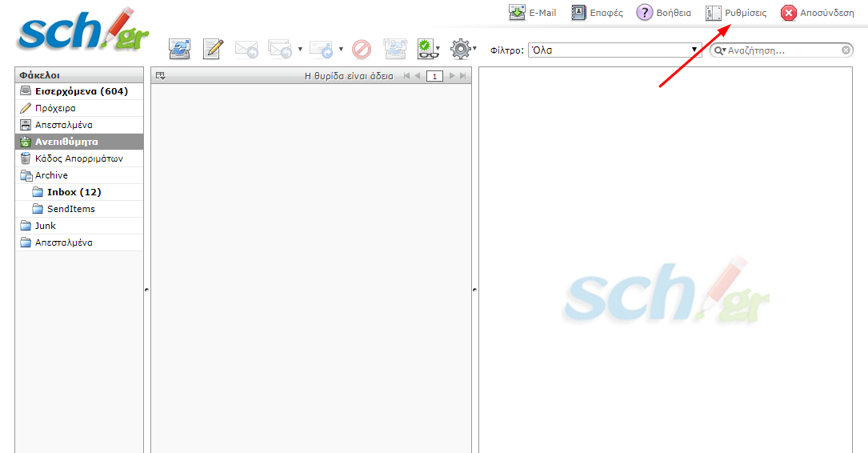Screen dimensions: 868x453
Task: Open Κάδος Απορριμάτων trash folder
Action: coord(79,158)
